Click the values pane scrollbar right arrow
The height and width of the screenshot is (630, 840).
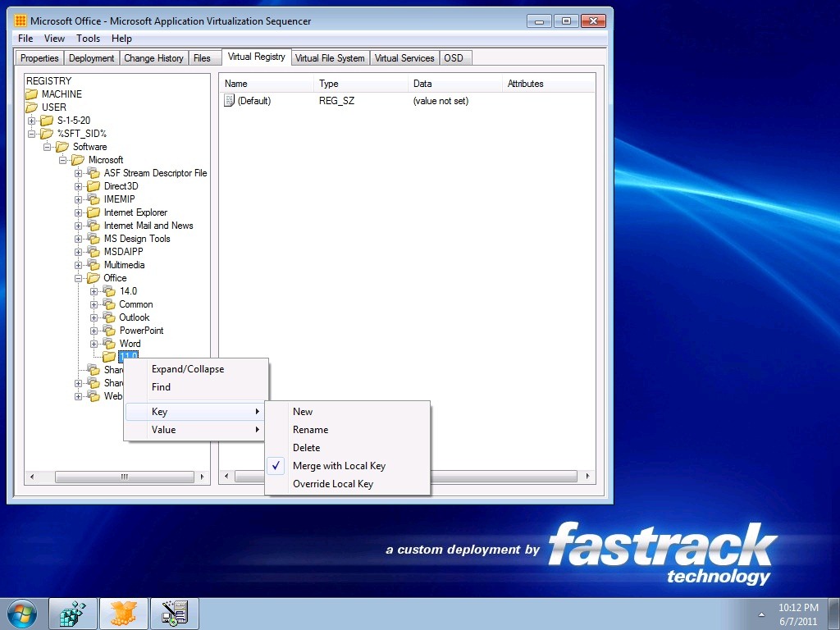[587, 477]
